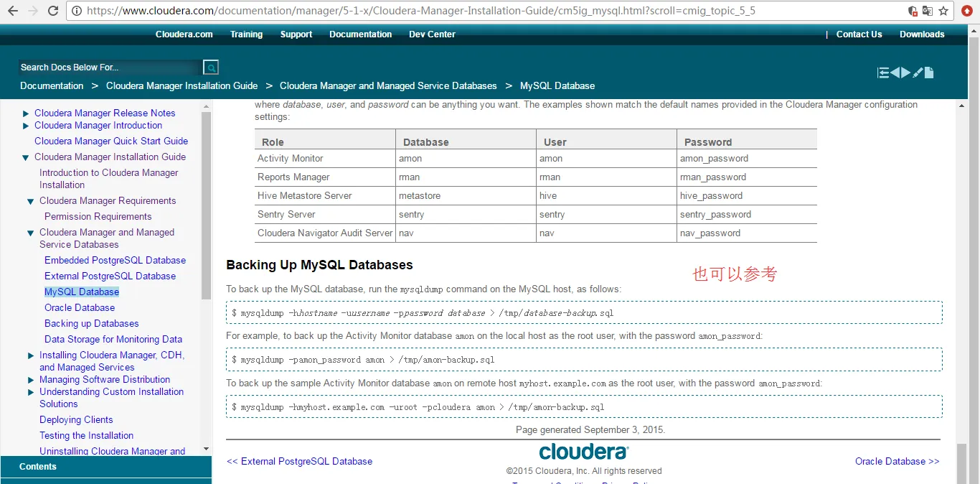Go to Documentation breadcrumb
The image size is (980, 484).
tap(52, 85)
